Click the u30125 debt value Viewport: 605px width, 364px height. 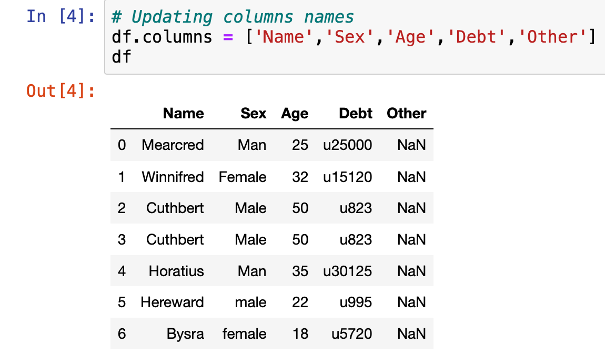pyautogui.click(x=348, y=271)
